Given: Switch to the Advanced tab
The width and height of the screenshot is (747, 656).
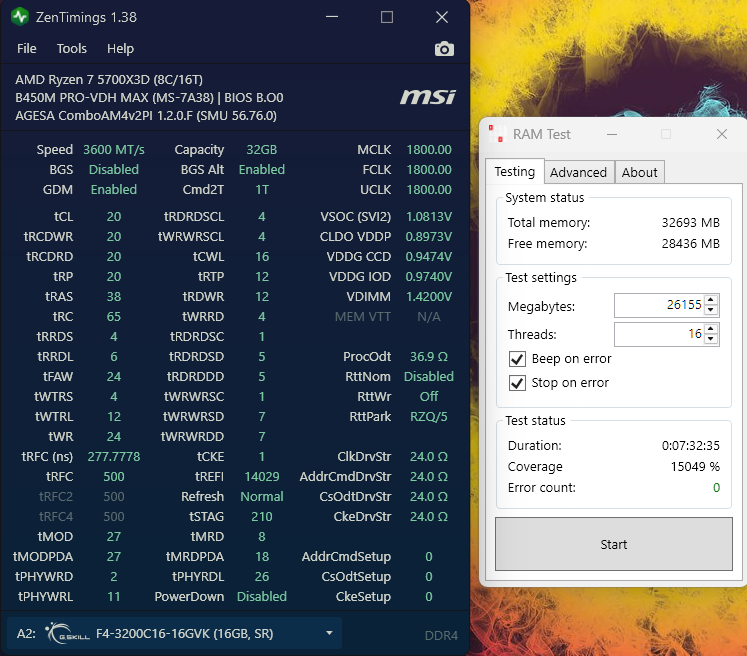Looking at the screenshot, I should coord(579,172).
